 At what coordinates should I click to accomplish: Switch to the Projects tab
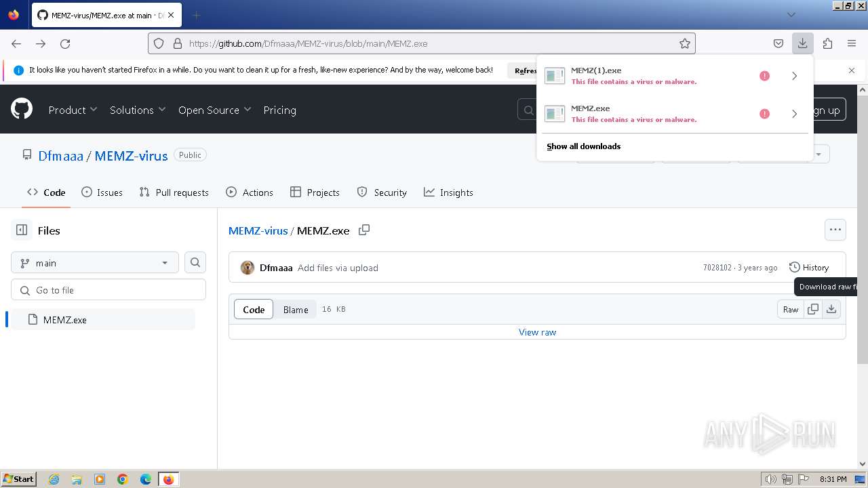[315, 192]
